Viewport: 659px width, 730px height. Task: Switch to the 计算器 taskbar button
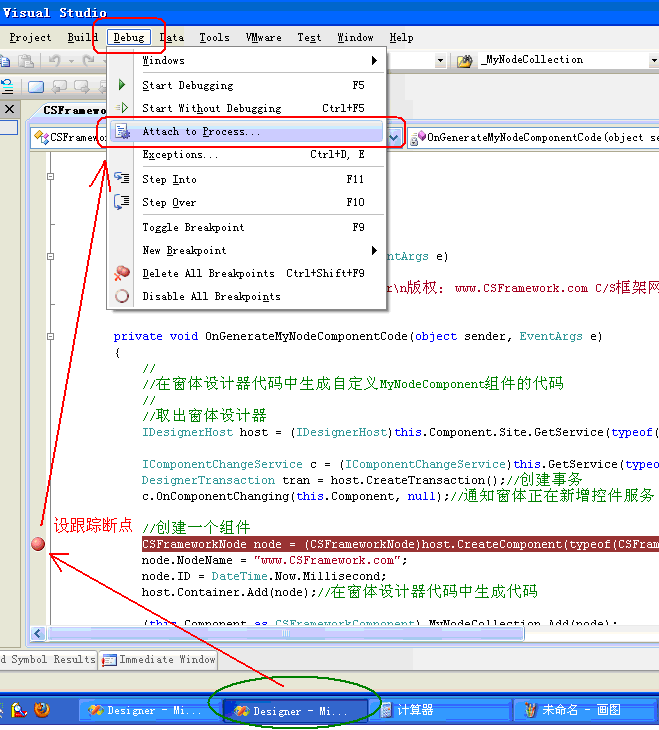[414, 710]
